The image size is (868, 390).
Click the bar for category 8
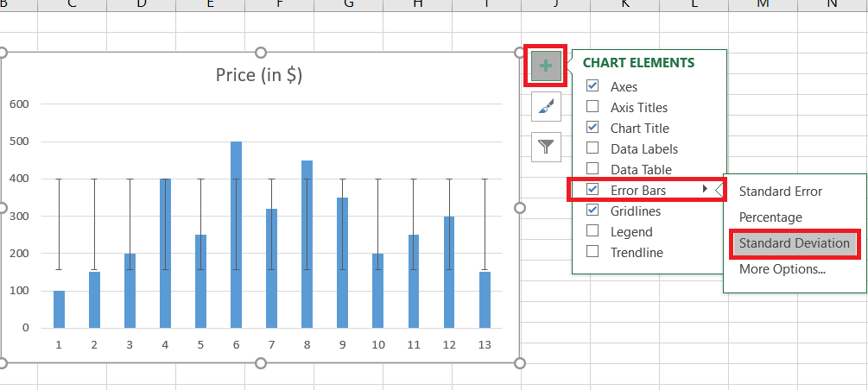point(307,244)
